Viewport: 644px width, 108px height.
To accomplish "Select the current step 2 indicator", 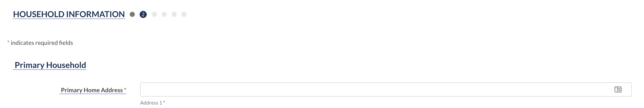I will pyautogui.click(x=143, y=14).
